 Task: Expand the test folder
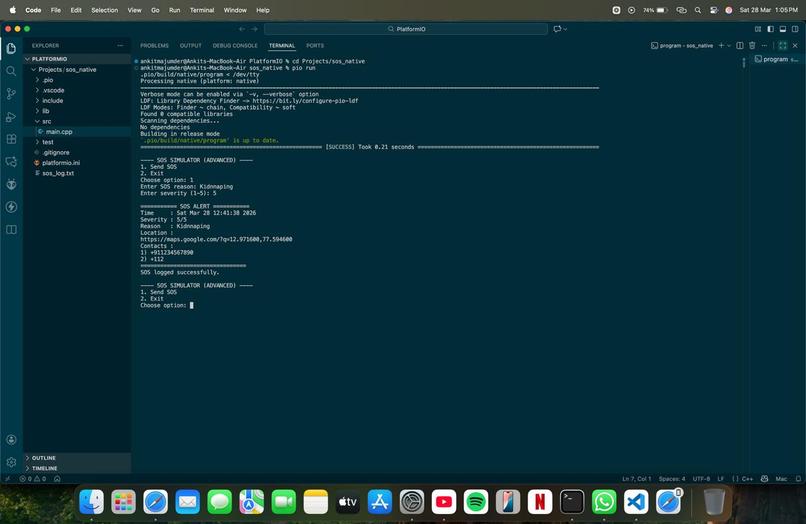pos(77,142)
